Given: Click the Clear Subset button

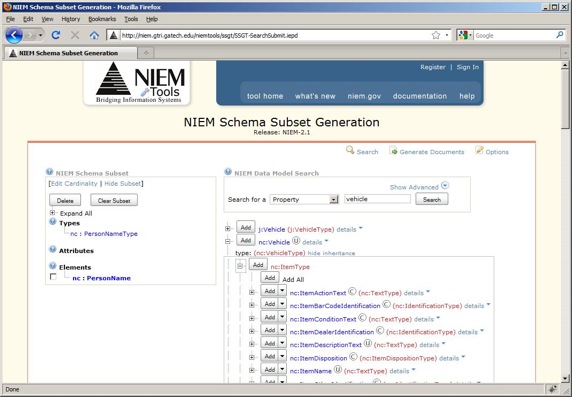Looking at the screenshot, I should point(114,200).
